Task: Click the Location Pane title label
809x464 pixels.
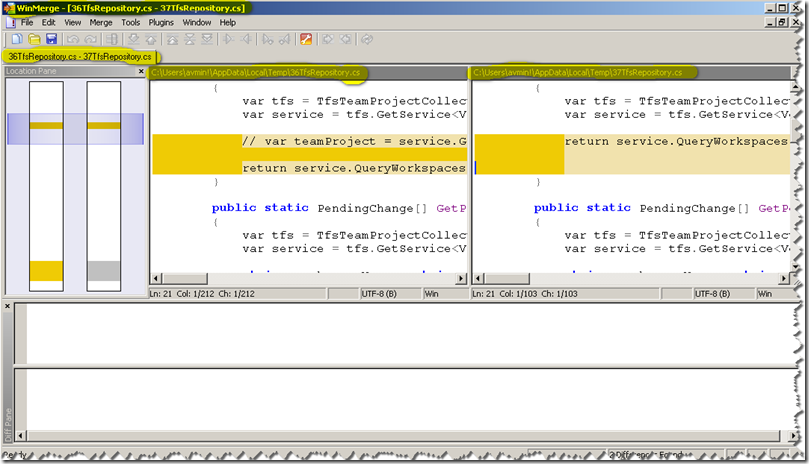Action: [31, 71]
